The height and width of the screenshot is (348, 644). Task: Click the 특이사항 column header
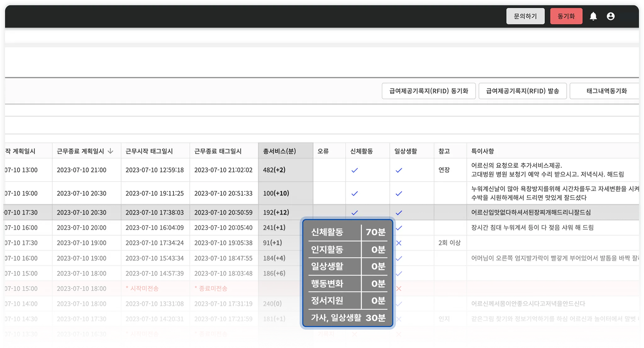coord(482,151)
